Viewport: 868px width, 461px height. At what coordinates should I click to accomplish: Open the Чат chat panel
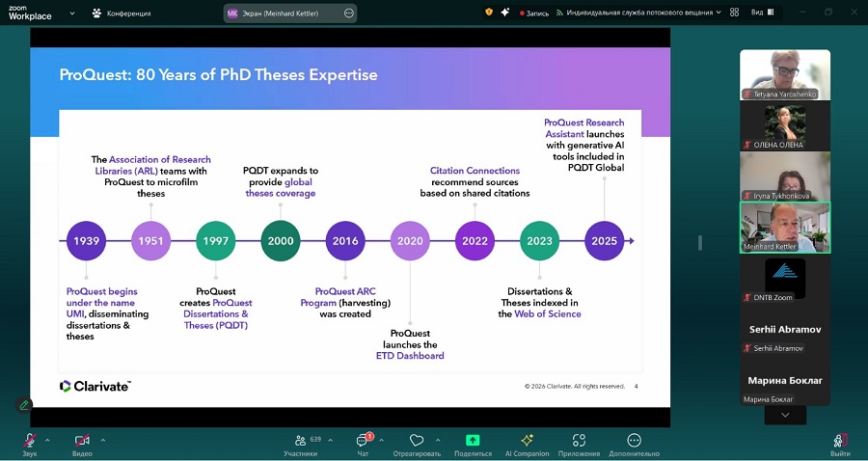pos(363,445)
